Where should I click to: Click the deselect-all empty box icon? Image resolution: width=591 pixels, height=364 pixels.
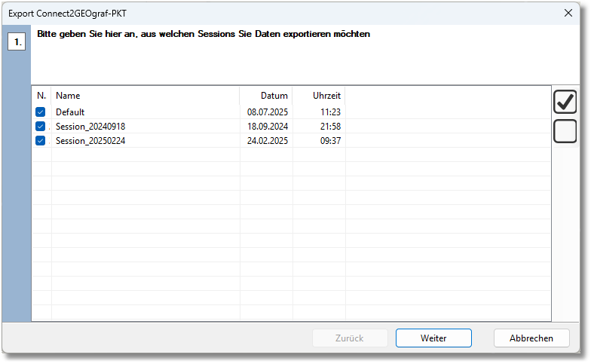point(565,131)
